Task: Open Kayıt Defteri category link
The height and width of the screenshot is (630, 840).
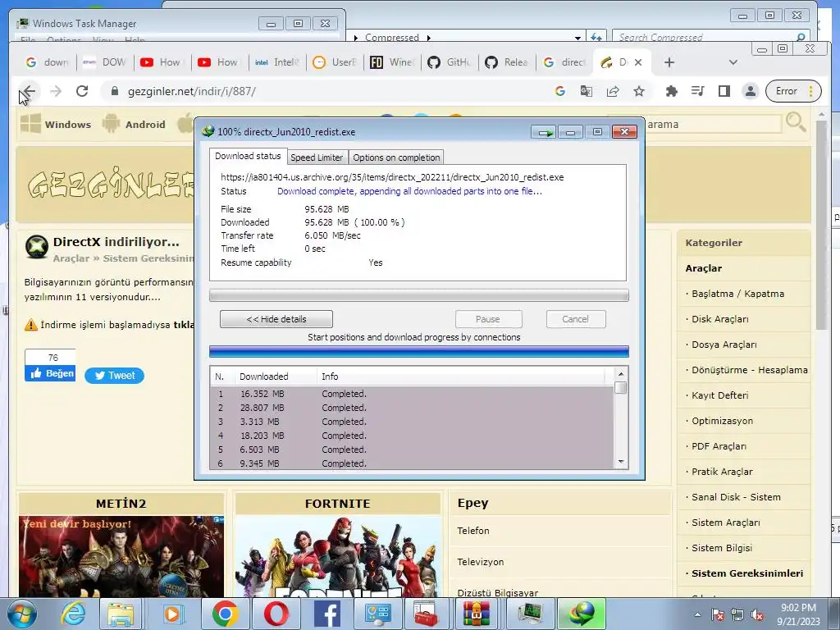Action: coord(720,395)
